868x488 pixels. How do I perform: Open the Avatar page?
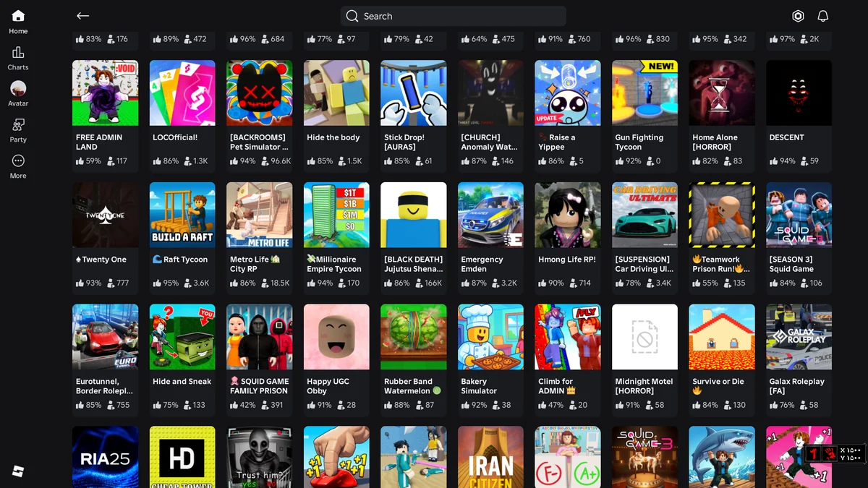tap(18, 94)
